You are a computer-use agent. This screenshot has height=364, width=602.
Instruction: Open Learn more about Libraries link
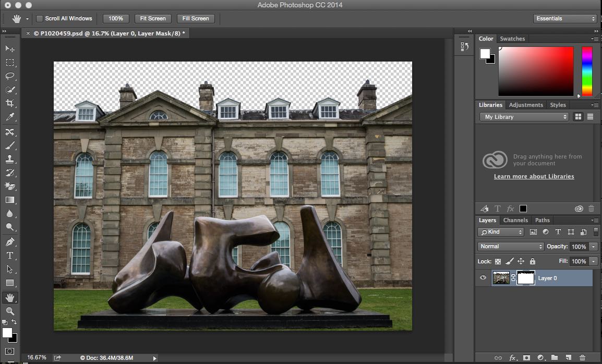pyautogui.click(x=534, y=176)
